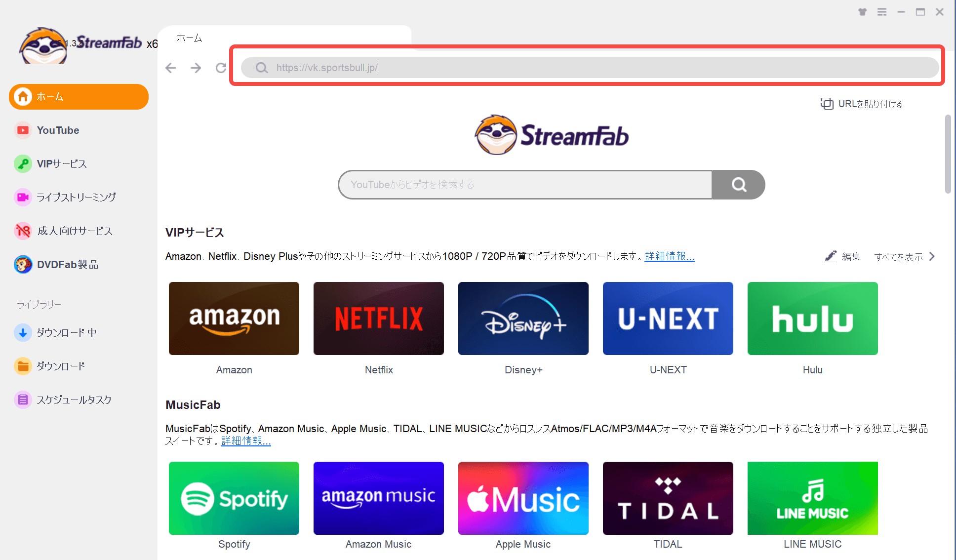The width and height of the screenshot is (956, 560).
Task: Open the U-NEXT service tile
Action: [x=668, y=319]
